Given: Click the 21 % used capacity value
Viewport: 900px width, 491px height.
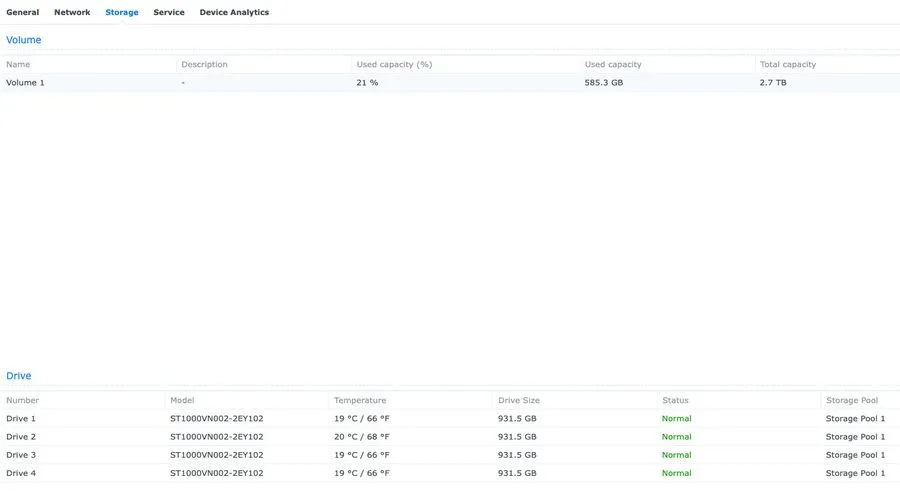Looking at the screenshot, I should pyautogui.click(x=367, y=83).
